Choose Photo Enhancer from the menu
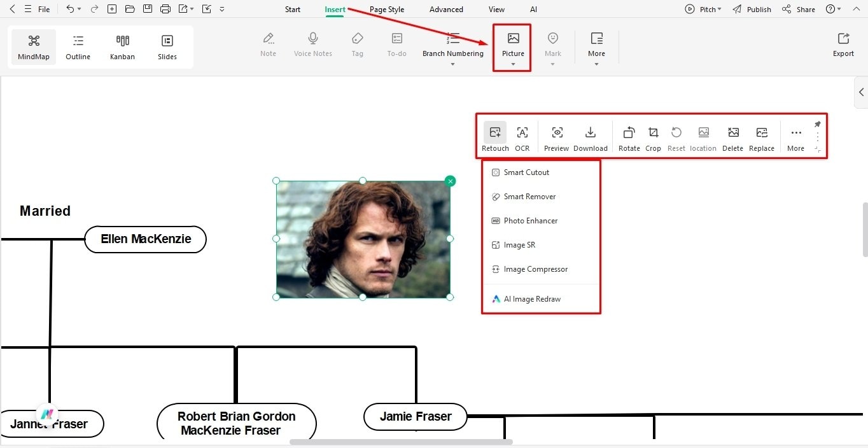Viewport: 868px width, 448px height. pyautogui.click(x=531, y=221)
